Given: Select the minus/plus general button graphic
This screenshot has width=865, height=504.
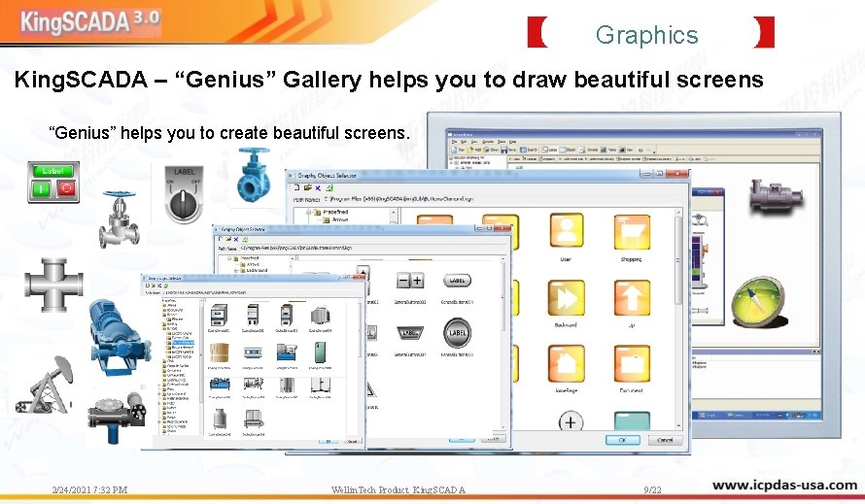Looking at the screenshot, I should pos(410,282).
